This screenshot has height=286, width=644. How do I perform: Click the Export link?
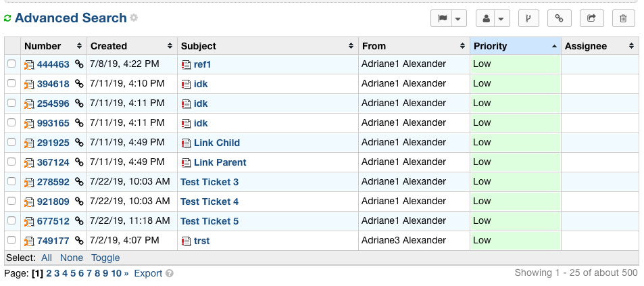point(148,274)
